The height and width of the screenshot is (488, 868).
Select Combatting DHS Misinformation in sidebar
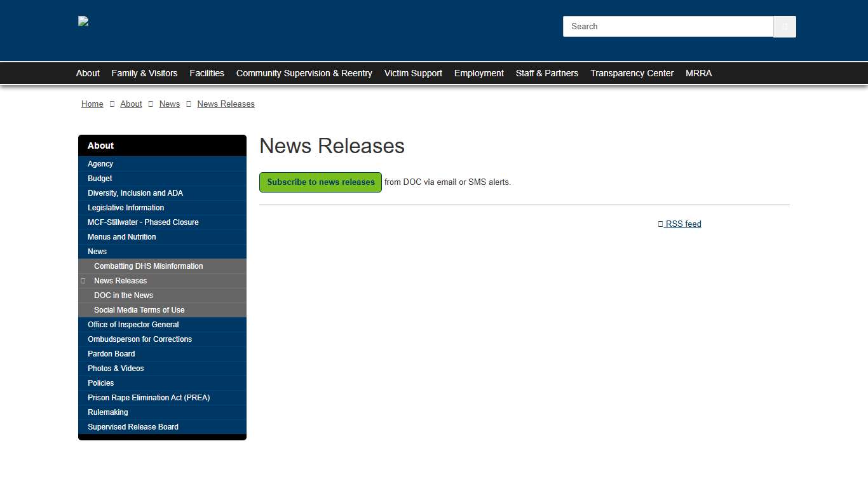click(148, 266)
